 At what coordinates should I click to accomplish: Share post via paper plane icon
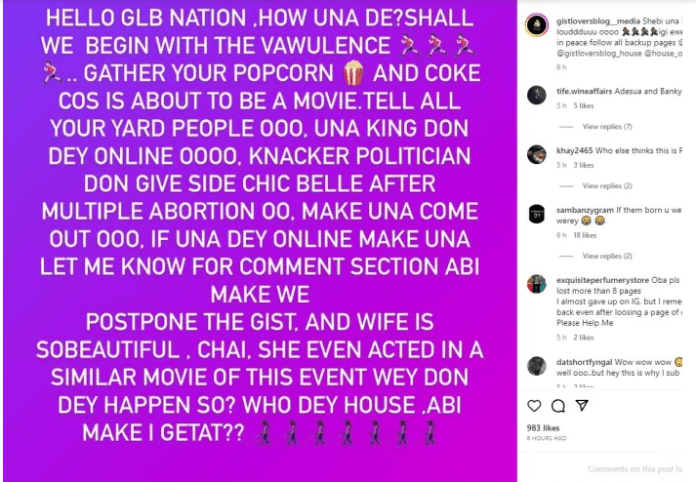tap(582, 405)
